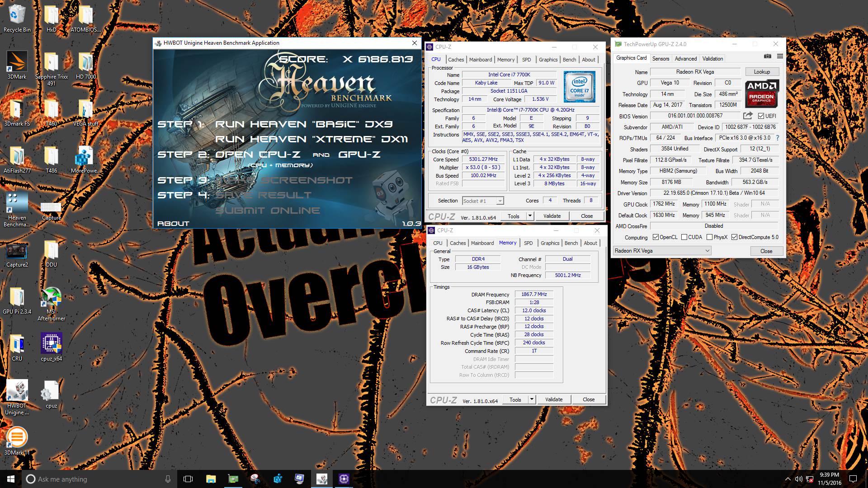Open the VEGA stuff folder
This screenshot has height=488, width=868.
point(85,112)
